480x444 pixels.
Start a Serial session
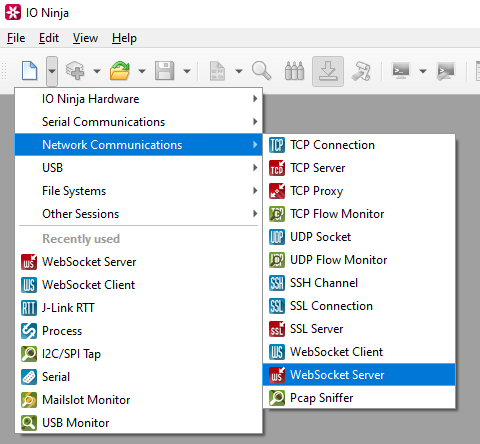(139, 377)
